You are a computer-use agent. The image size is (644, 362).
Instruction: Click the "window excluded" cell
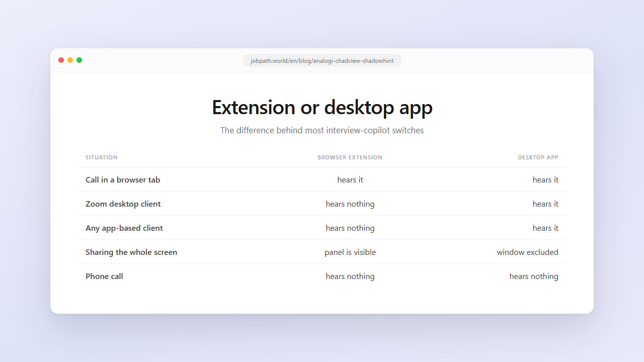click(527, 252)
